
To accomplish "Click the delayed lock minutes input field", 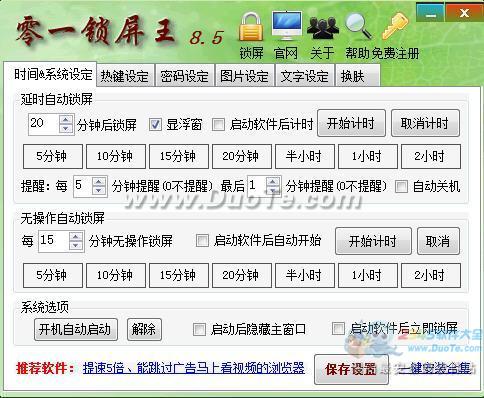I will coord(44,124).
